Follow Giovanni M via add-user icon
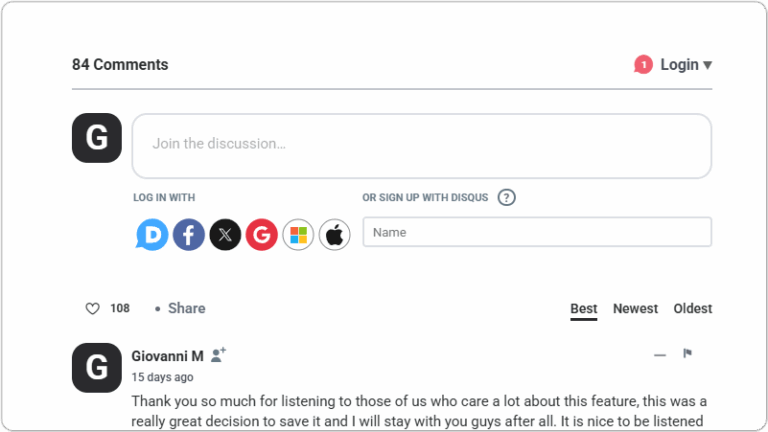Image resolution: width=768 pixels, height=432 pixels. (x=219, y=355)
